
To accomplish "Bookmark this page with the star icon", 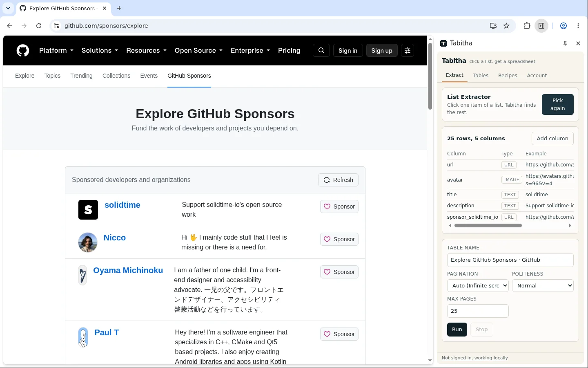I will point(506,26).
